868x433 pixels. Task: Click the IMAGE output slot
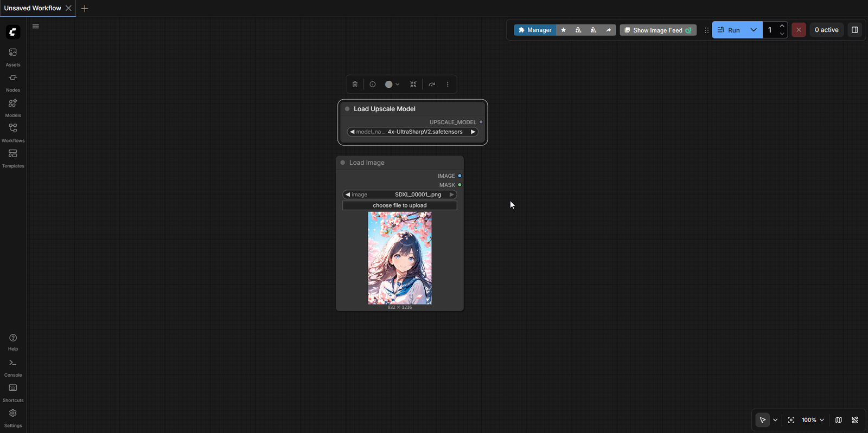click(459, 176)
